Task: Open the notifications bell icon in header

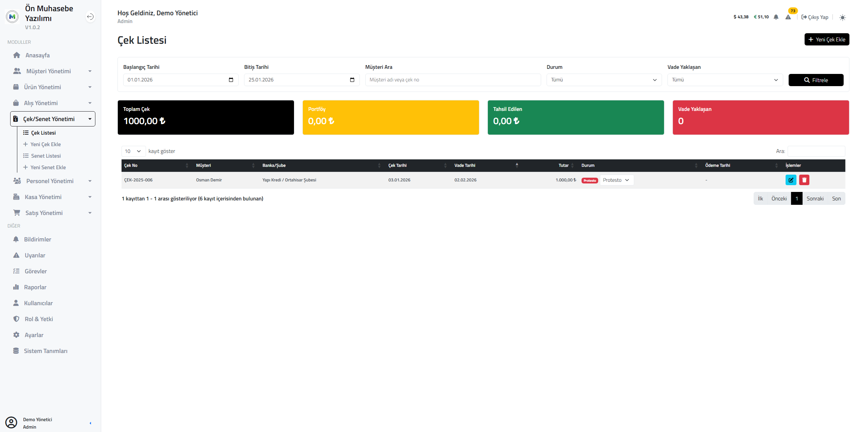Action: [776, 17]
